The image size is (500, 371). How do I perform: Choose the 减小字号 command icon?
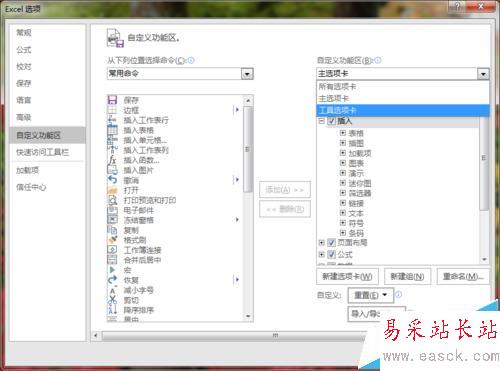(x=112, y=290)
